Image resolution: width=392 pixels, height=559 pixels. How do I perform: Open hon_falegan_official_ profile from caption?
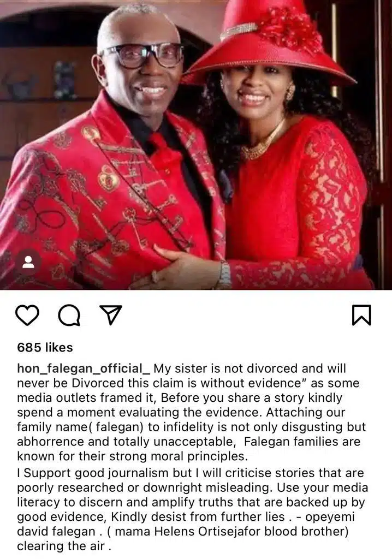[x=84, y=368]
